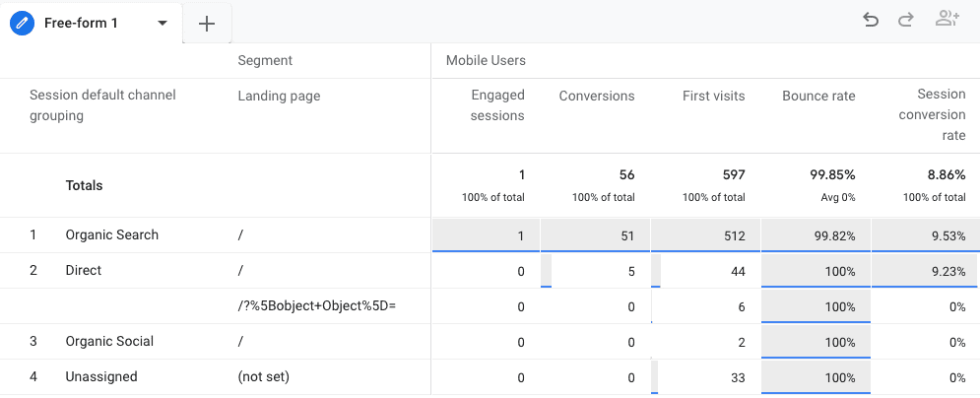The width and height of the screenshot is (980, 398).
Task: Click Direct session conversion rate 9.23%
Action: pyautogui.click(x=926, y=271)
